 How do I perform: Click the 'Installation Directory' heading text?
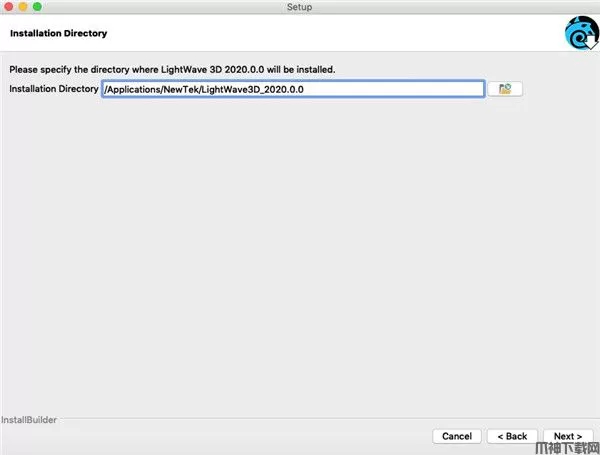[x=59, y=33]
